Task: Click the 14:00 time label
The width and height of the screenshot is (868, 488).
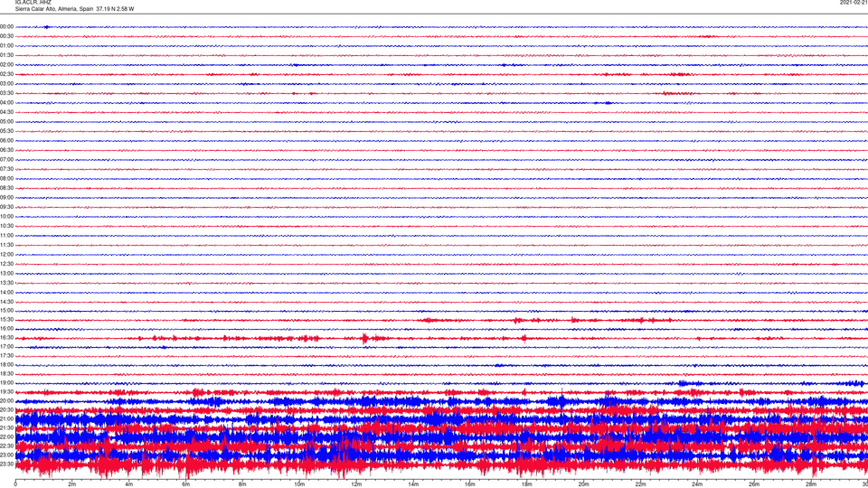Action: (x=6, y=292)
